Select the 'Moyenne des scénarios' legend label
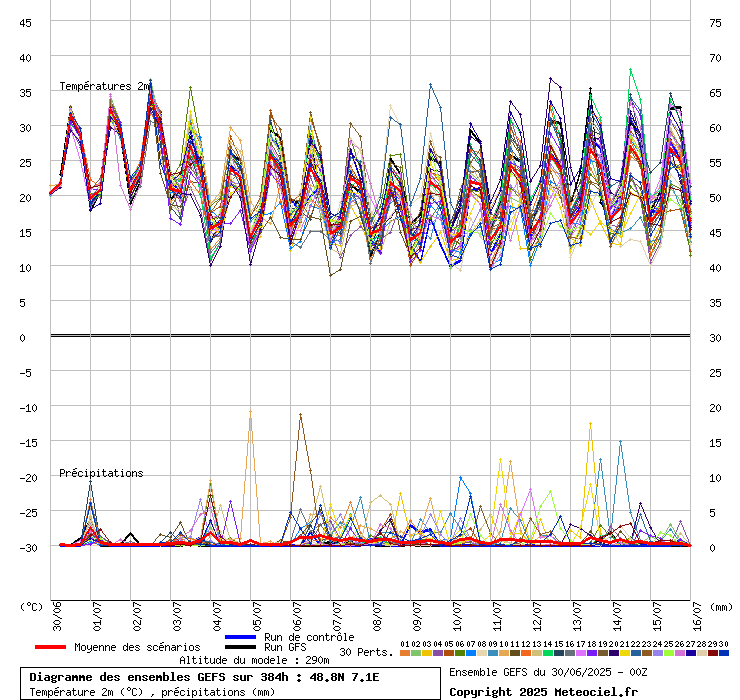Viewport: 740px width, 700px height. (x=137, y=647)
